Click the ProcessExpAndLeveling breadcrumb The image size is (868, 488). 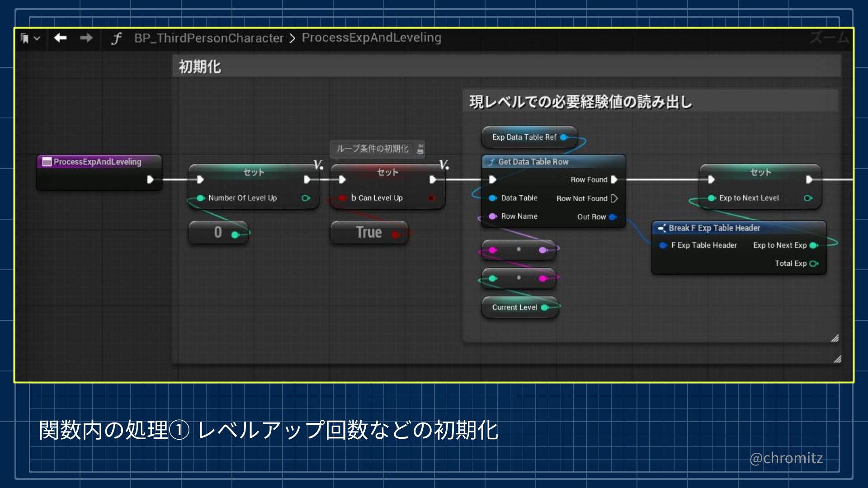coord(371,38)
